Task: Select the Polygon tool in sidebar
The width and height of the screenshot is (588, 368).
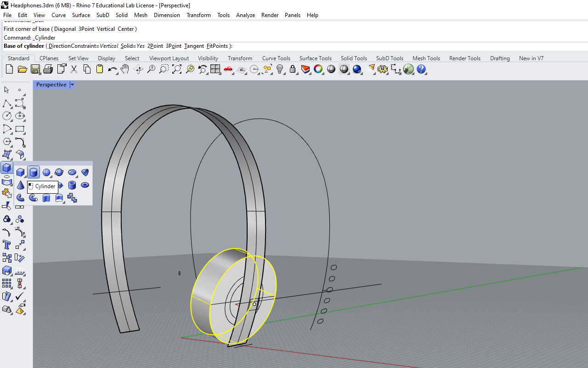Action: click(7, 142)
